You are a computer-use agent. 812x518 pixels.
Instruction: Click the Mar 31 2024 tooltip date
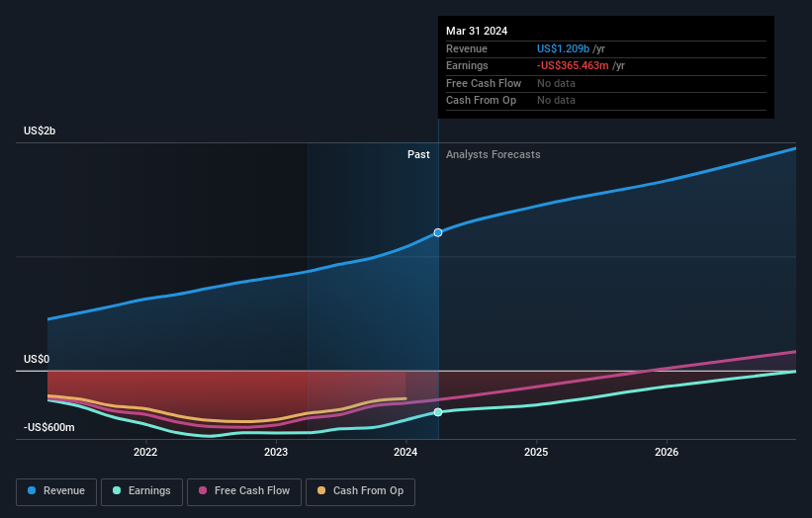(x=477, y=31)
